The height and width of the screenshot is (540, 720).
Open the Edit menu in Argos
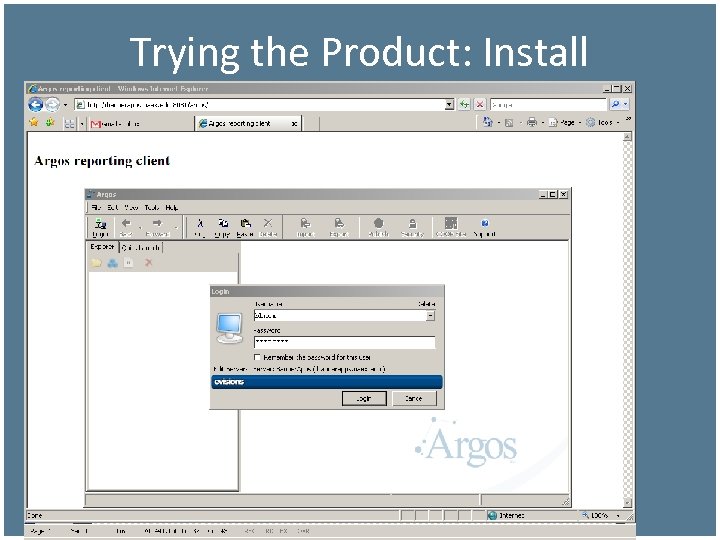tap(113, 208)
